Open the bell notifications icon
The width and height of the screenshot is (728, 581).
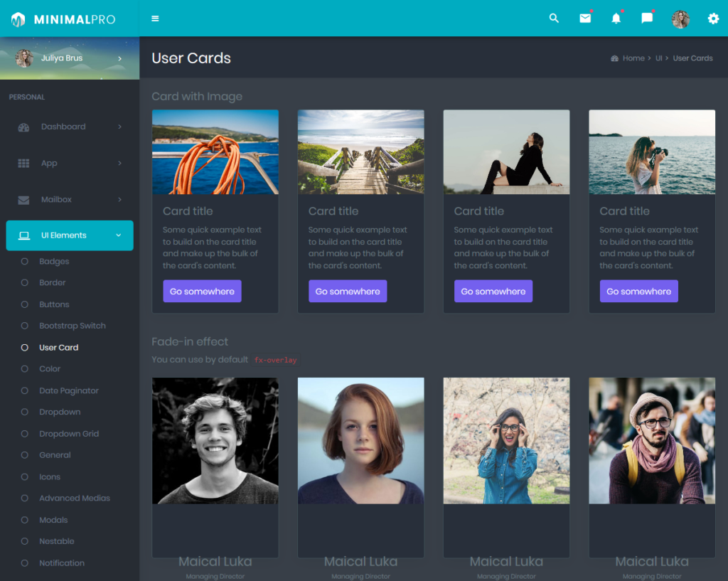coord(616,18)
